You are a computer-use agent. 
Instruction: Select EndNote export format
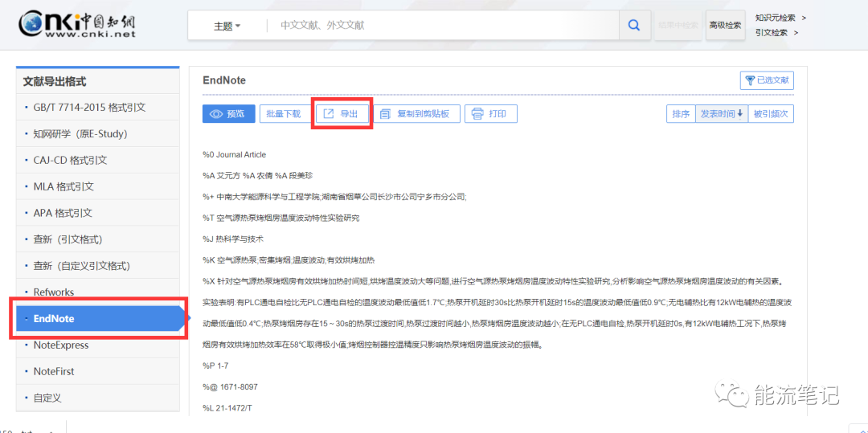[x=98, y=319]
